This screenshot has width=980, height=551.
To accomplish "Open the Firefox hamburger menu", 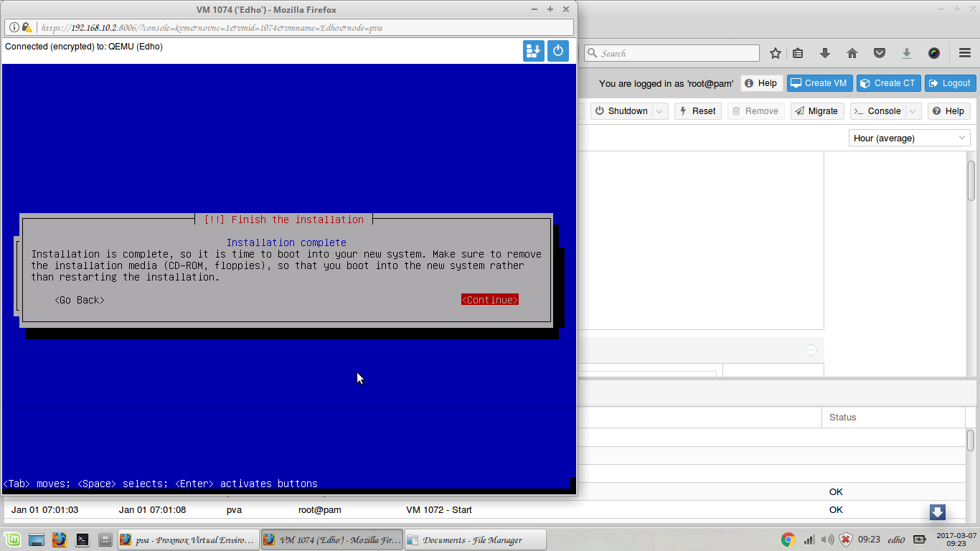I will click(965, 53).
